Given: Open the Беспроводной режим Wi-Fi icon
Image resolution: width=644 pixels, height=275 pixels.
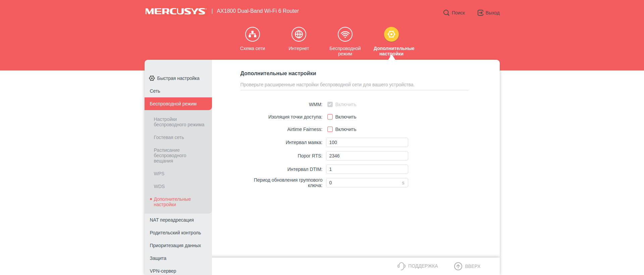Looking at the screenshot, I should 345,34.
